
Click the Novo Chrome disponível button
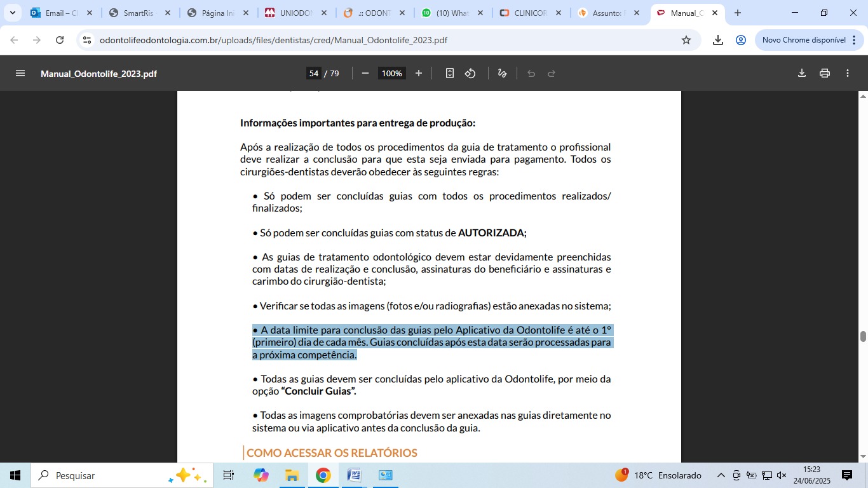coord(808,40)
